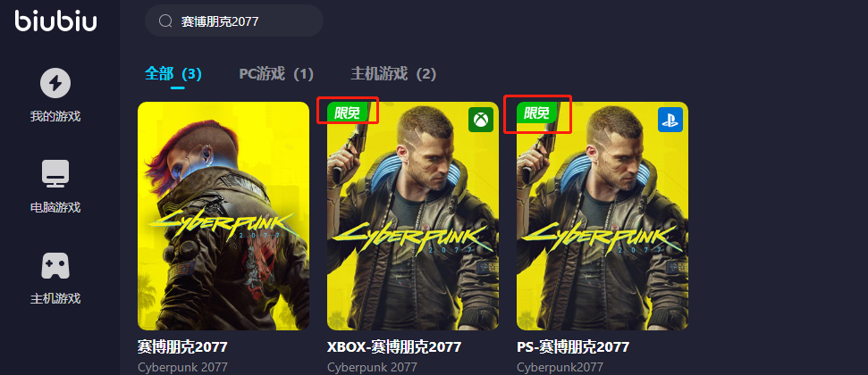868x375 pixels.
Task: Click the biubiu logo
Action: tap(55, 21)
